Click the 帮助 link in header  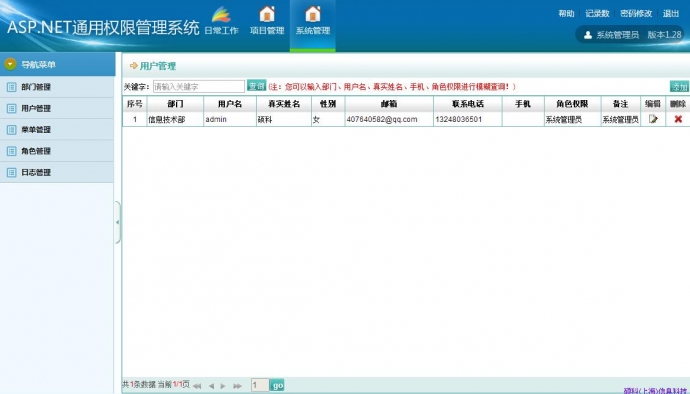click(566, 14)
